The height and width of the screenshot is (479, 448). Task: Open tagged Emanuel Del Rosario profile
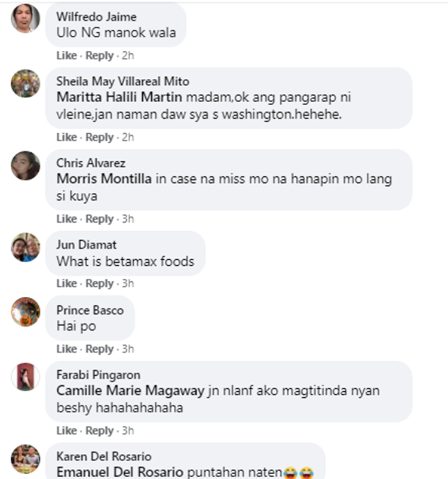(x=120, y=472)
